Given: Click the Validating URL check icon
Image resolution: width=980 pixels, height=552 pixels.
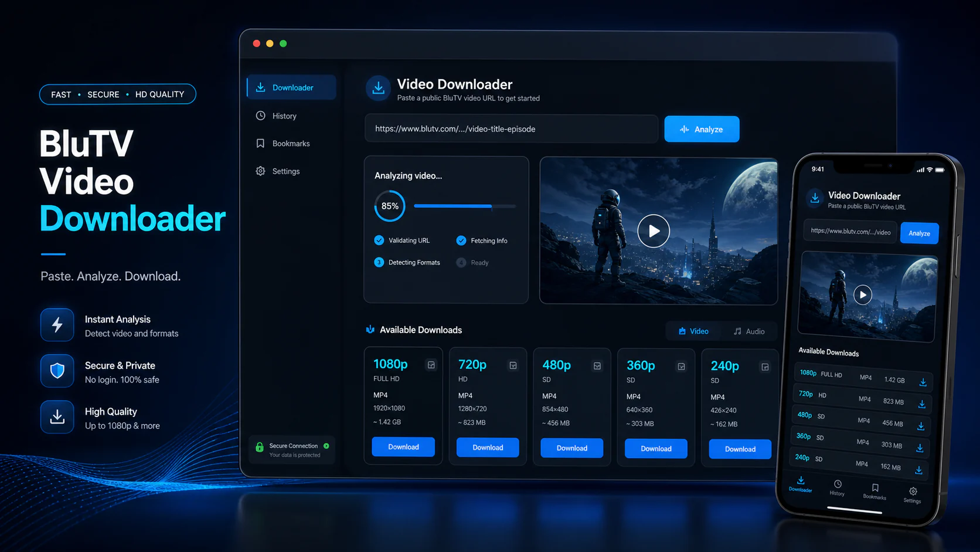Looking at the screenshot, I should tap(379, 240).
